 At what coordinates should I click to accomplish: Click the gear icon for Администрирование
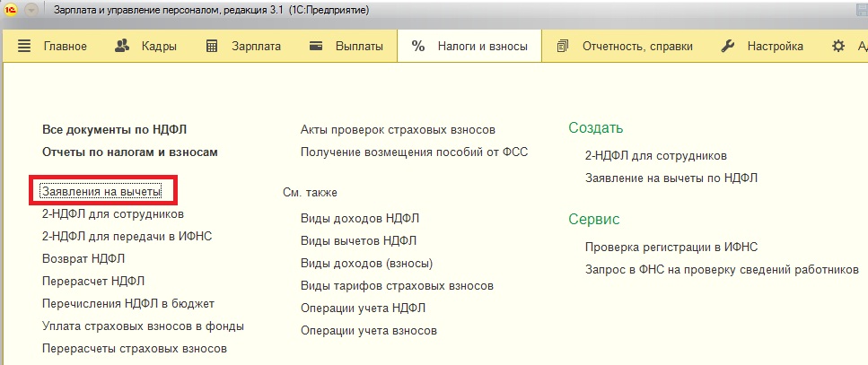[x=838, y=47]
